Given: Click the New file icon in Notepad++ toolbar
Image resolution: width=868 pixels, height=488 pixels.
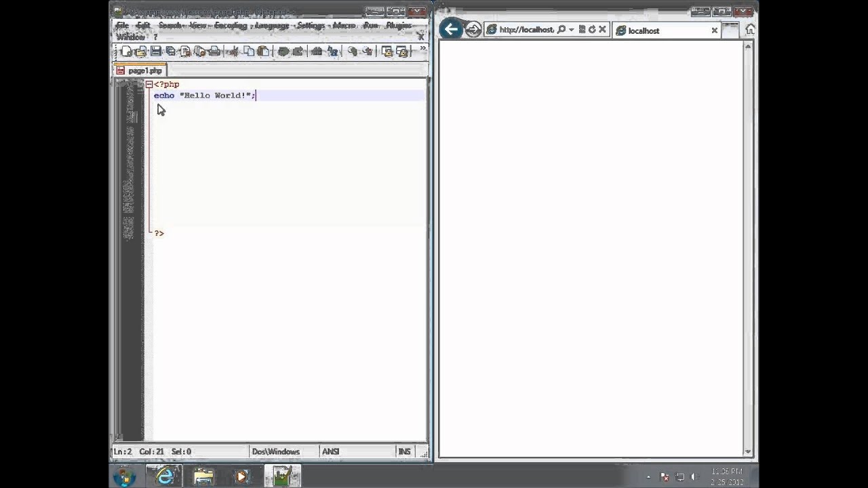Looking at the screenshot, I should 126,52.
